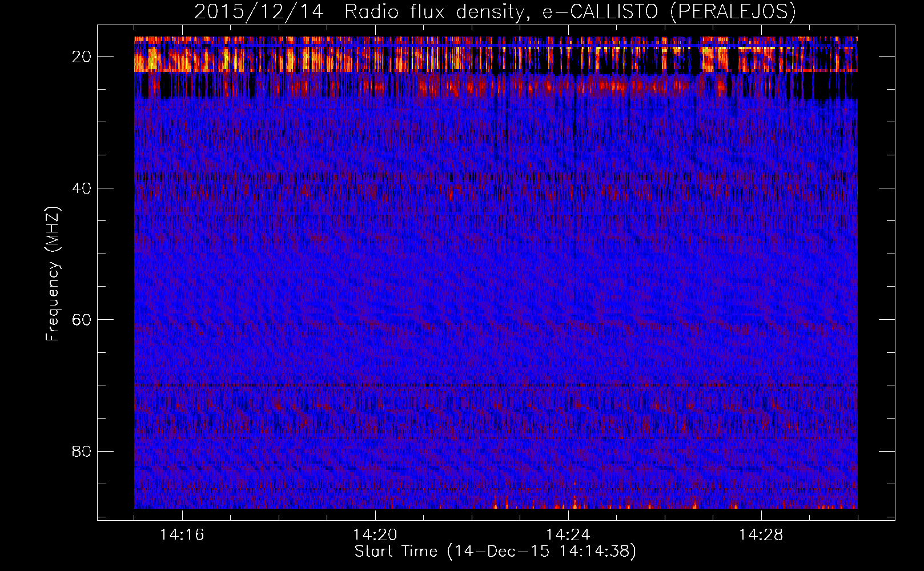This screenshot has height=571, width=924.
Task: Click the 14:20 time axis label
Action: (x=375, y=535)
